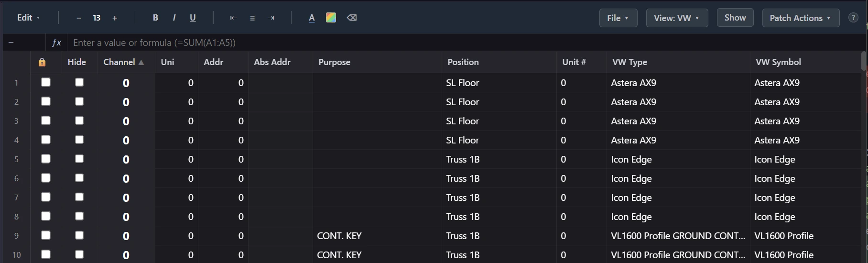This screenshot has width=868, height=263.
Task: Select Astera AX9 VW Symbol in row 4
Action: [x=806, y=140]
